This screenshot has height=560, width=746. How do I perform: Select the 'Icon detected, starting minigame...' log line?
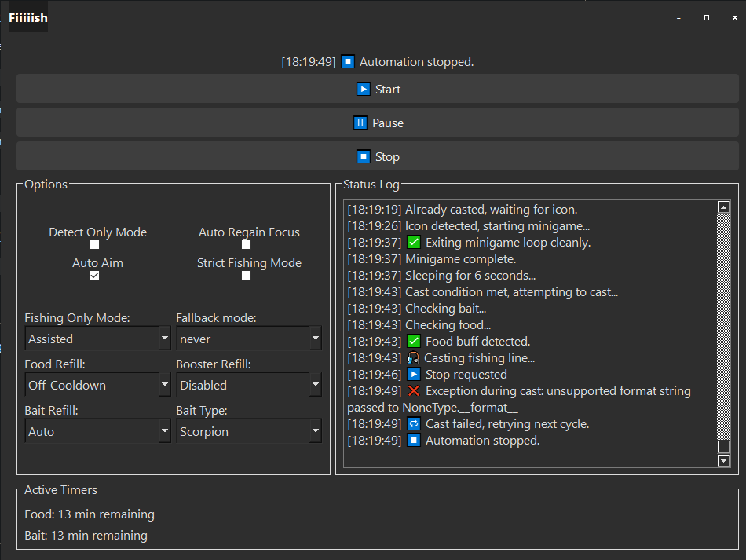pyautogui.click(x=469, y=226)
